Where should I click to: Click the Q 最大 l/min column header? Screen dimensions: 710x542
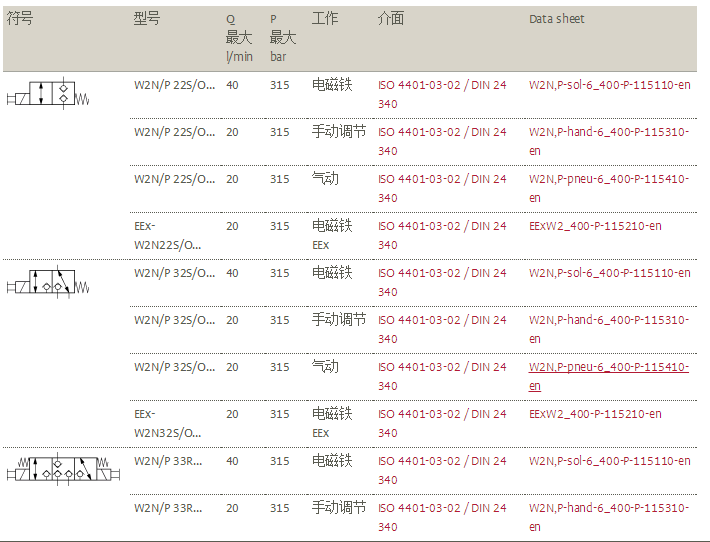tap(239, 38)
